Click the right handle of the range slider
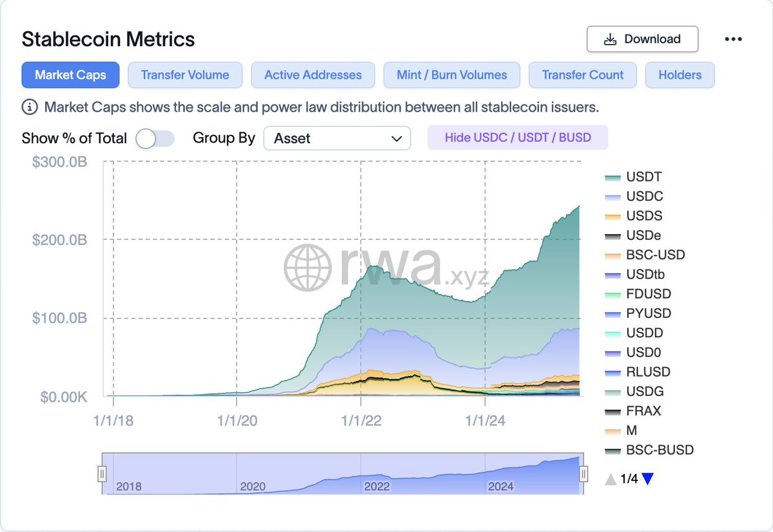 point(583,474)
